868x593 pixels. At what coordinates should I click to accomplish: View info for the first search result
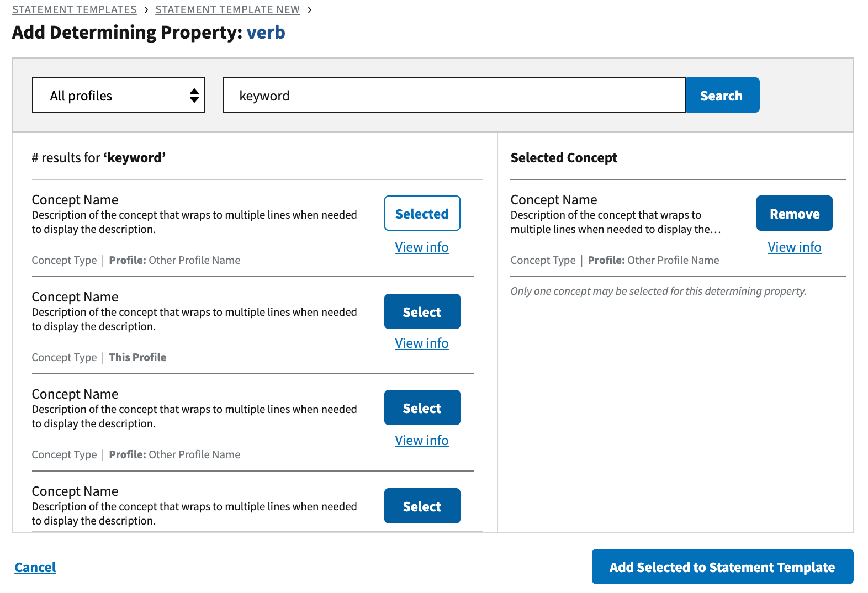click(x=422, y=247)
